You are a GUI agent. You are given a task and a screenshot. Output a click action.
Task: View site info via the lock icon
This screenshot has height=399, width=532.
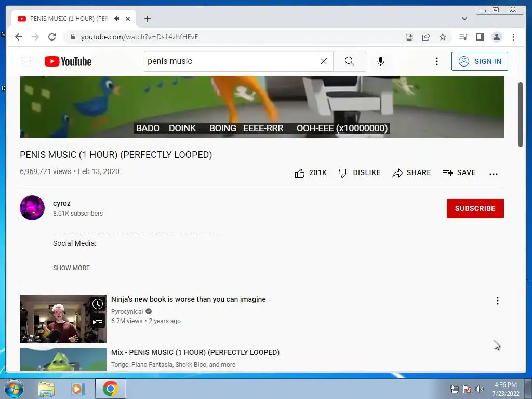[72, 37]
